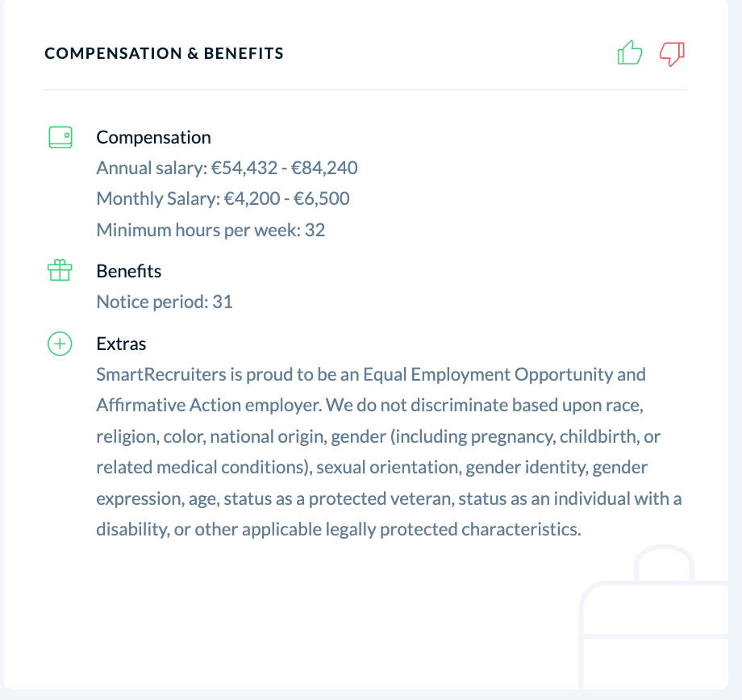Click the SmartRecruiters Equal Employment Opportunity sentence
This screenshot has width=742, height=700.
[x=371, y=375]
